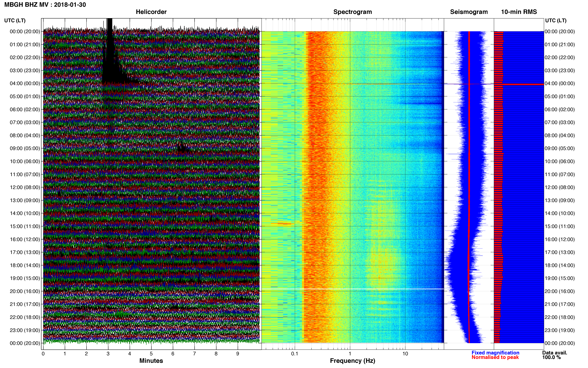Click Helicorder time label 06:00 (02:00)
This screenshot has width=588, height=368.
(25, 110)
